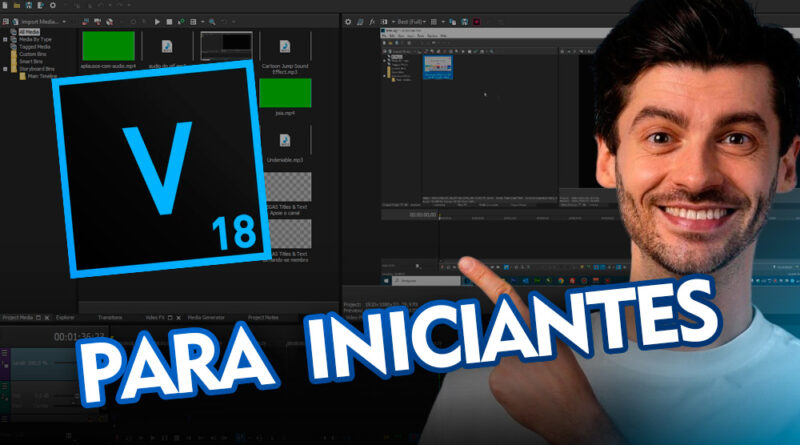The image size is (800, 445).
Task: Open the Views dropdown arrow
Action: (x=203, y=22)
